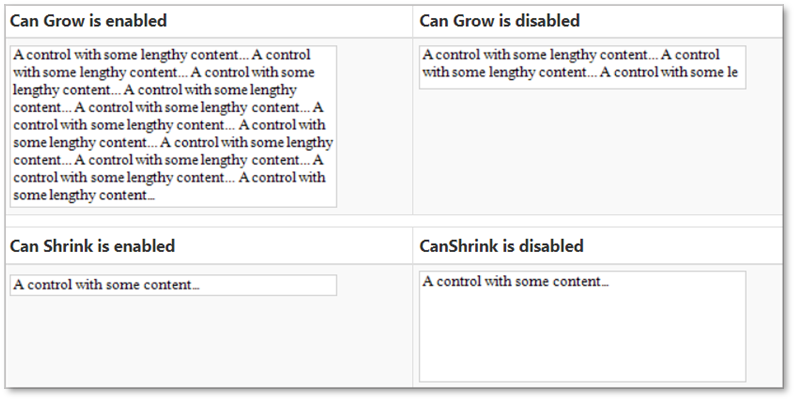Click "A control with some content..." under Can Shrink enabled

tap(106, 285)
